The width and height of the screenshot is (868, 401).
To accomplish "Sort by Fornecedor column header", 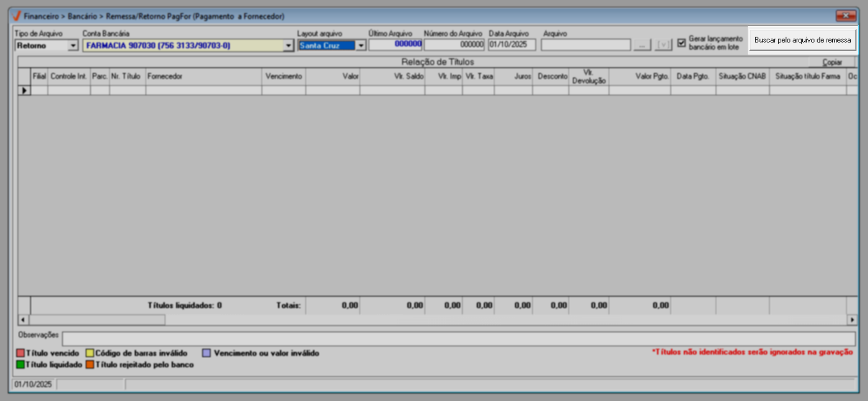I will 204,76.
